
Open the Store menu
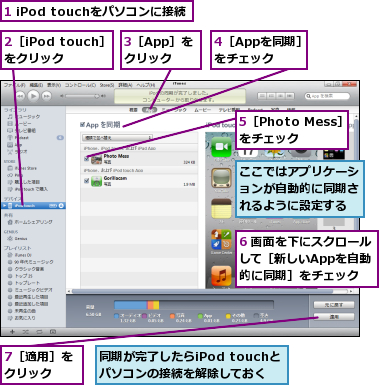[107, 85]
